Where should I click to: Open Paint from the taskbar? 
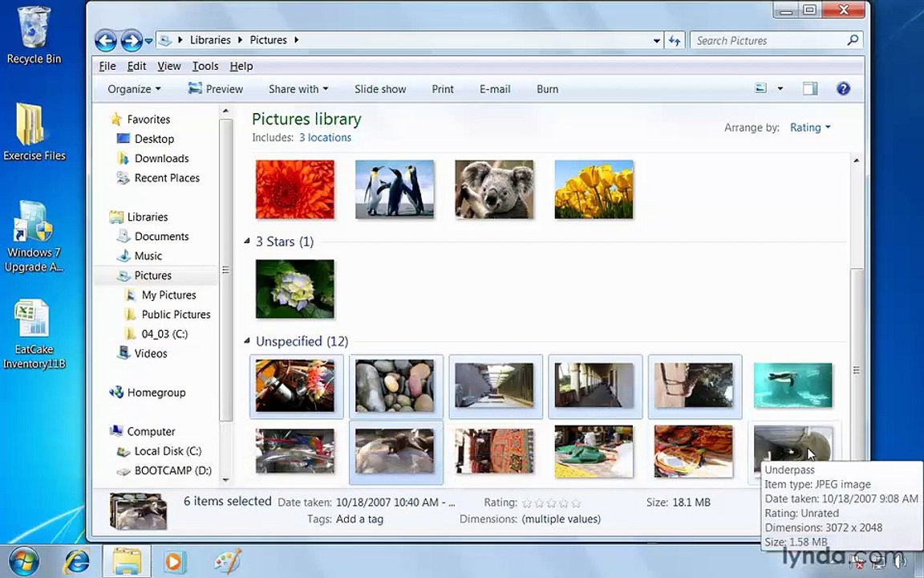[x=227, y=561]
